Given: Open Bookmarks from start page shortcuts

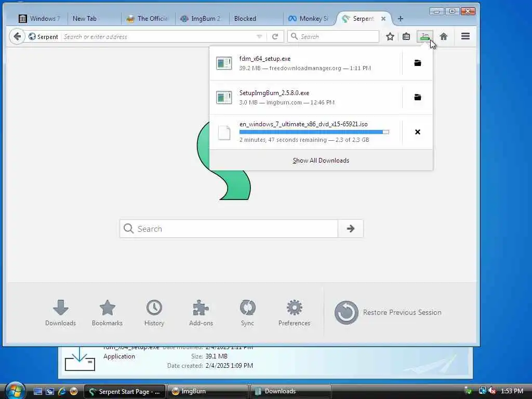Looking at the screenshot, I should [107, 313].
